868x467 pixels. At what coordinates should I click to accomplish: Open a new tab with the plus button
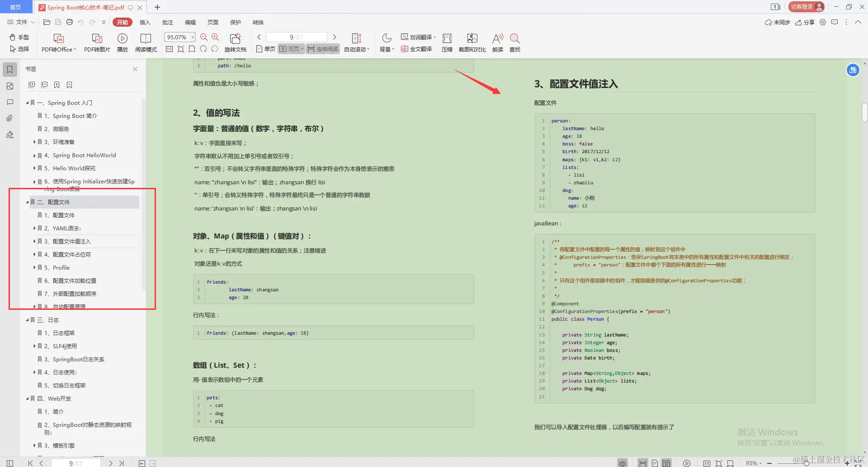tap(157, 7)
